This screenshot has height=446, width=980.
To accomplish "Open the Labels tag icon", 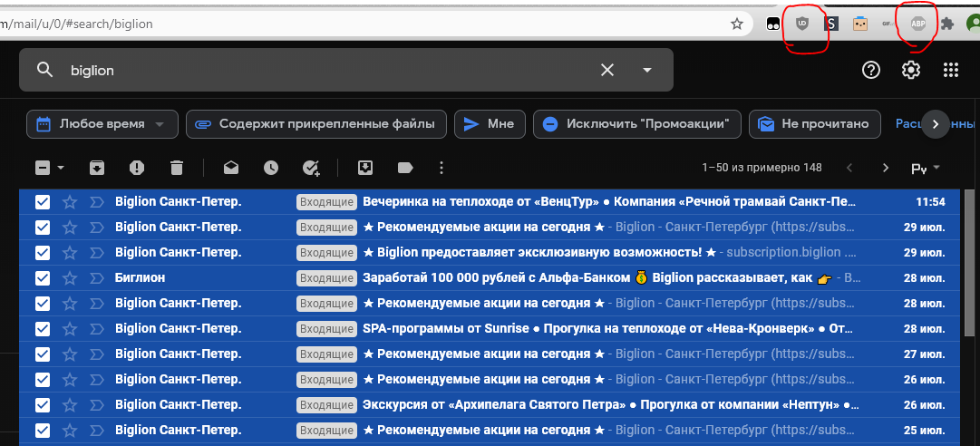I will click(x=405, y=168).
